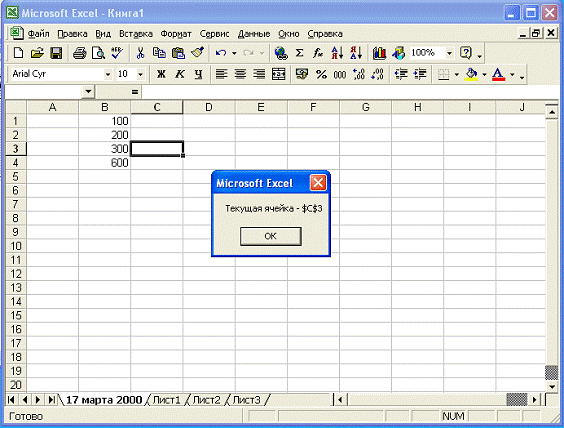This screenshot has width=564, height=428.
Task: Open the Данные menu
Action: [x=254, y=34]
